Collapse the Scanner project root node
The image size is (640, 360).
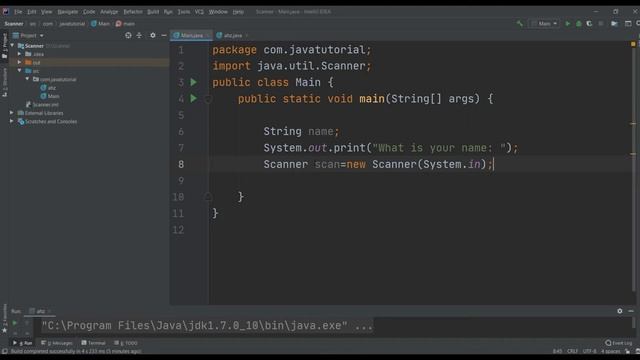[x=12, y=45]
